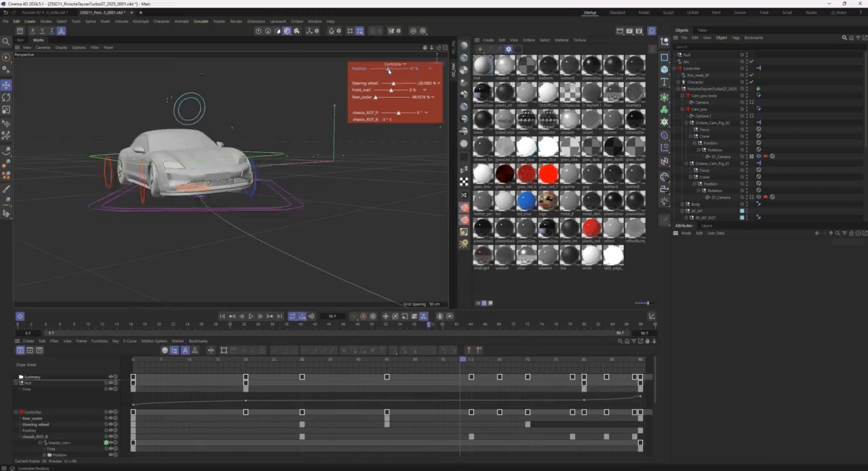Expand the Controller HUD title arrow

[405, 64]
